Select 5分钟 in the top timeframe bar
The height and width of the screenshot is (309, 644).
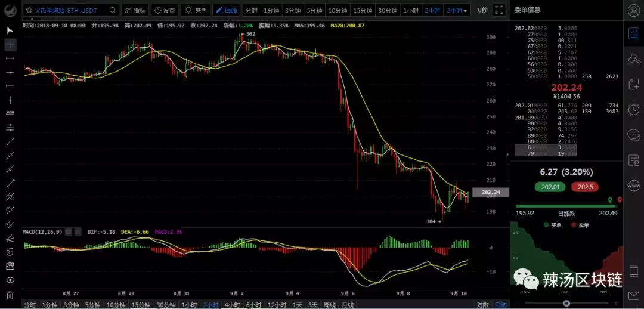coord(314,10)
